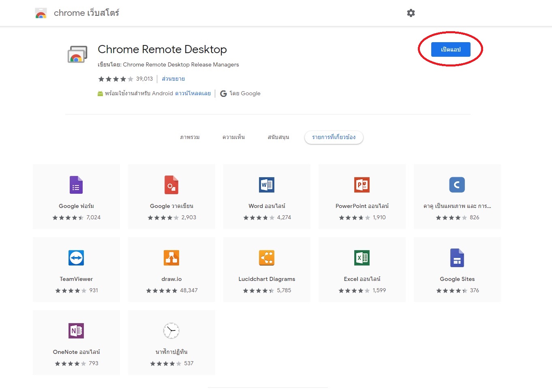Open the Cacoo blue C icon

[x=457, y=185]
